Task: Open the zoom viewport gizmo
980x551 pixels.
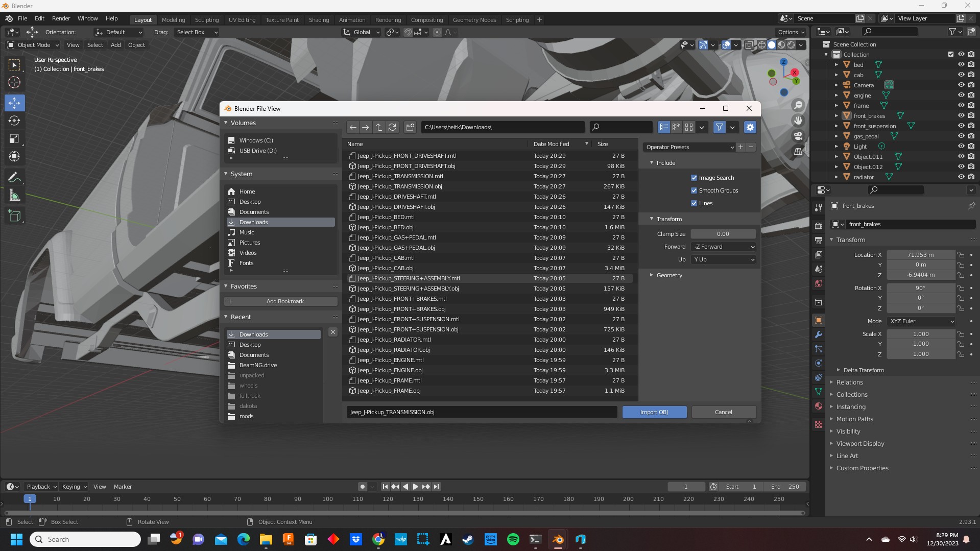Action: (x=798, y=105)
